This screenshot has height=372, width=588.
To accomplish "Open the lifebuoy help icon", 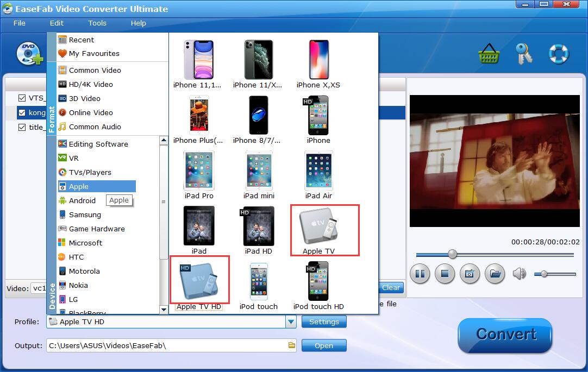I will click(x=559, y=54).
